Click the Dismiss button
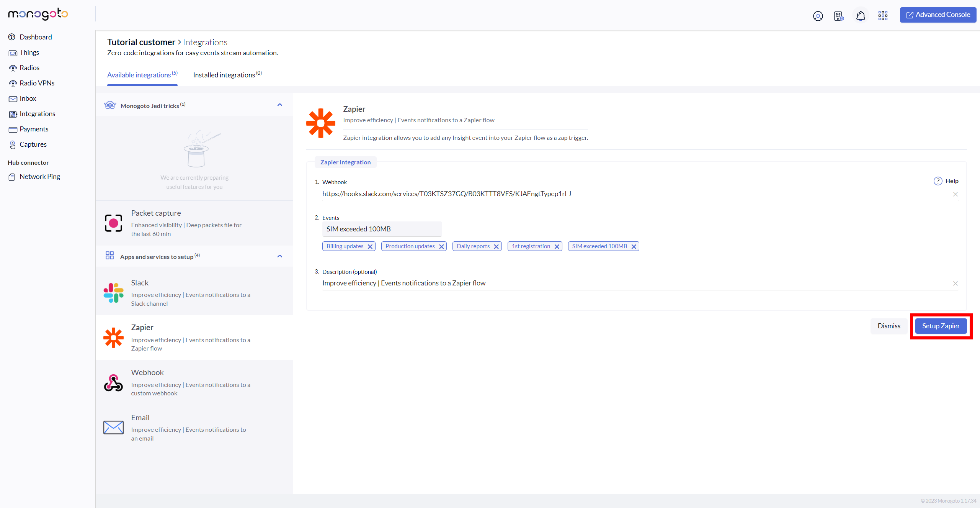Image resolution: width=980 pixels, height=508 pixels. (x=889, y=326)
